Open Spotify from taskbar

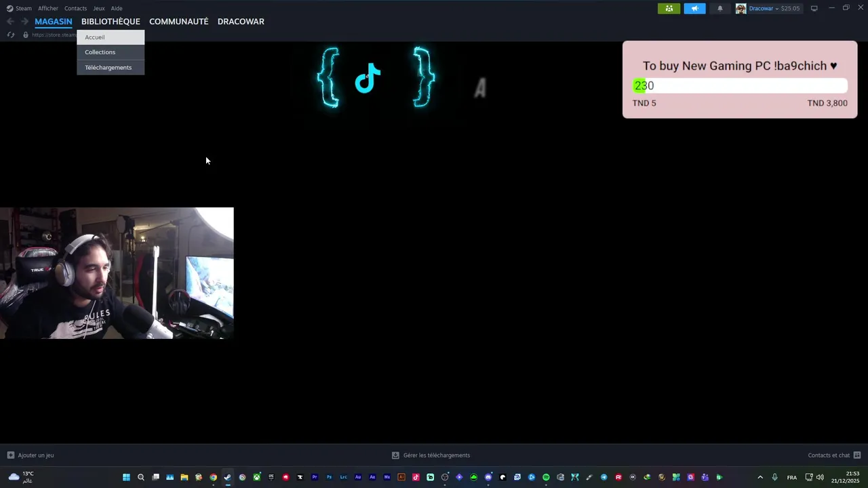click(x=546, y=477)
